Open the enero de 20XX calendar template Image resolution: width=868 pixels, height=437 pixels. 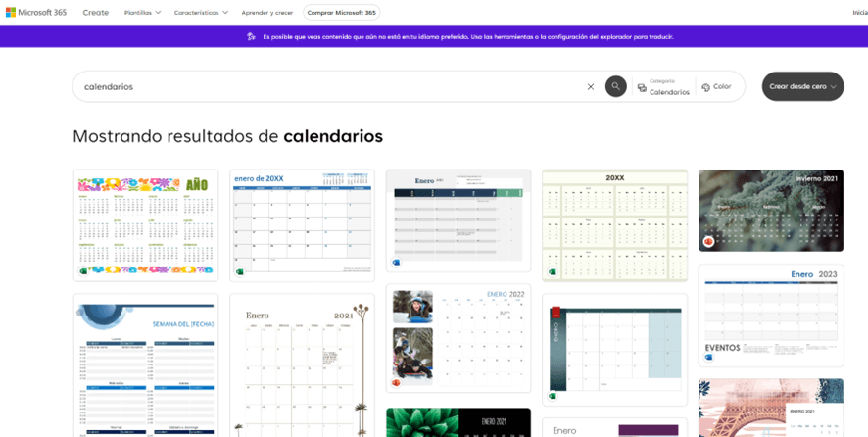[x=303, y=225]
